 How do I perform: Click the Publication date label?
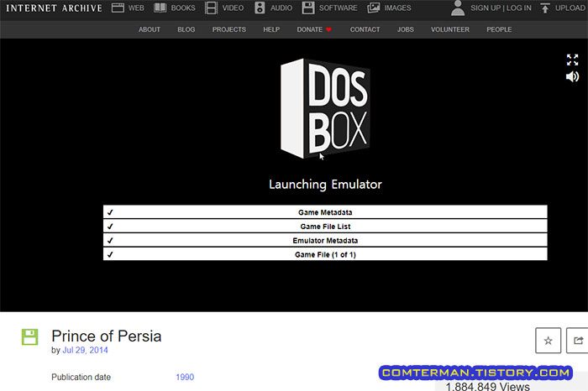[81, 377]
